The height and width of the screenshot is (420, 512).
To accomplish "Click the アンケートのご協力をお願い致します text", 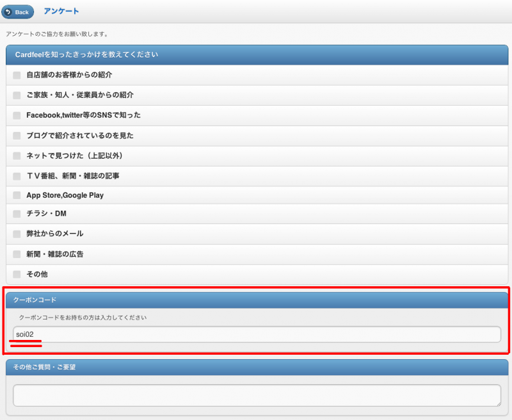I will click(x=57, y=34).
